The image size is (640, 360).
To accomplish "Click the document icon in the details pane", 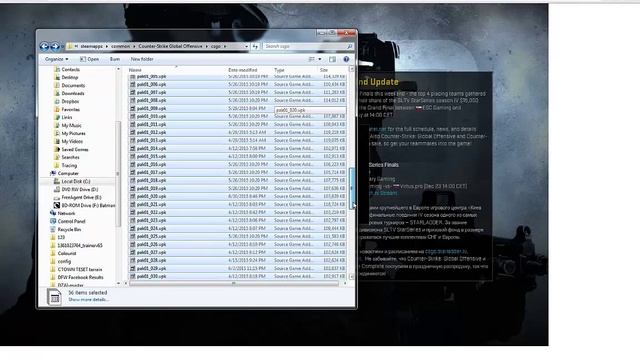I will (x=54, y=297).
